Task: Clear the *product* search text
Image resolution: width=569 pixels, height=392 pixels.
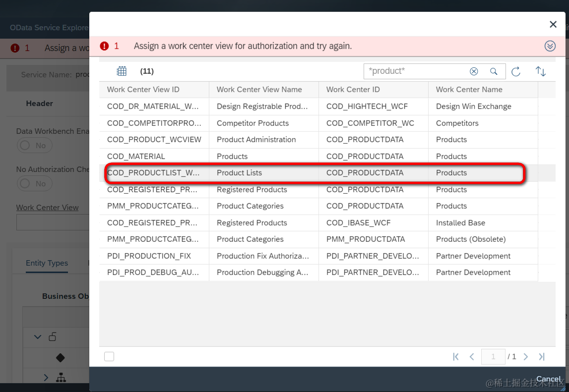Action: point(474,71)
